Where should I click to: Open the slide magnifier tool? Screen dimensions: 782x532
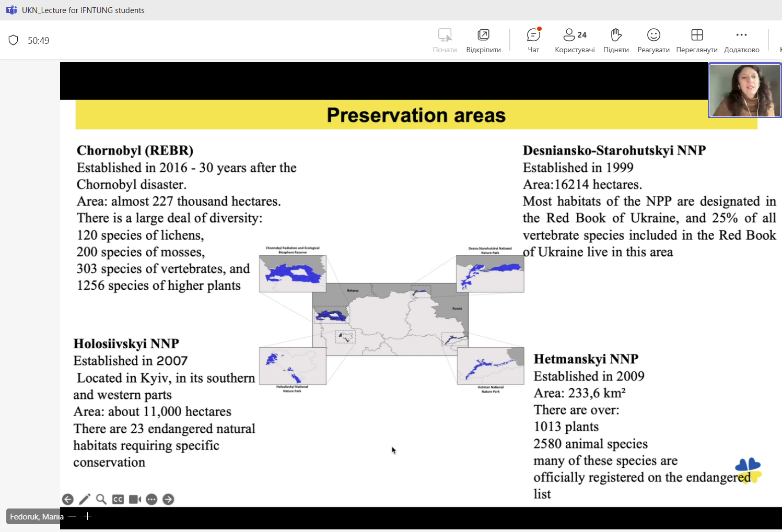(x=101, y=500)
